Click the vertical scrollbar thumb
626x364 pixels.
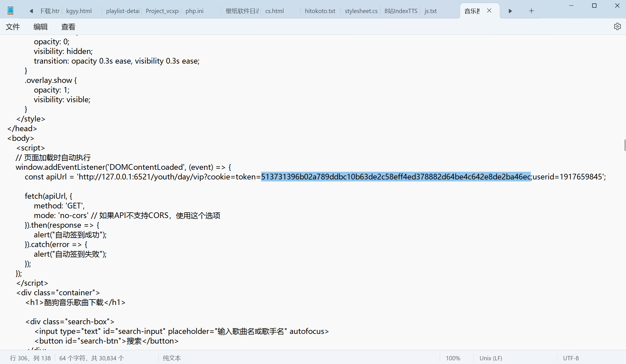click(625, 145)
